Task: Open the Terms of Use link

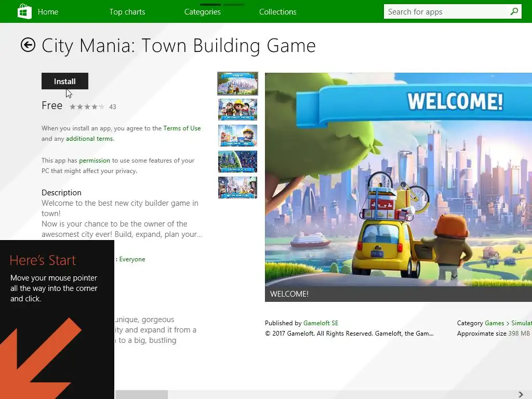Action: pos(182,128)
